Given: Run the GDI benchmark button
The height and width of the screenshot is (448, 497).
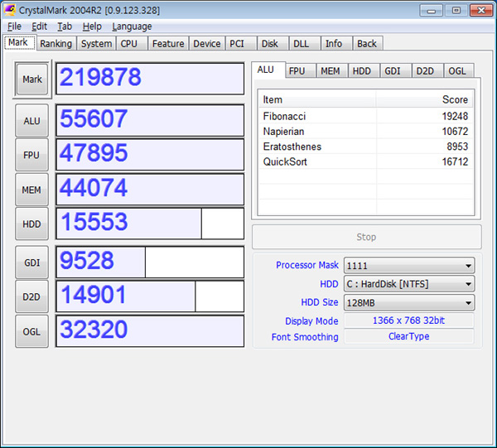Looking at the screenshot, I should (31, 263).
